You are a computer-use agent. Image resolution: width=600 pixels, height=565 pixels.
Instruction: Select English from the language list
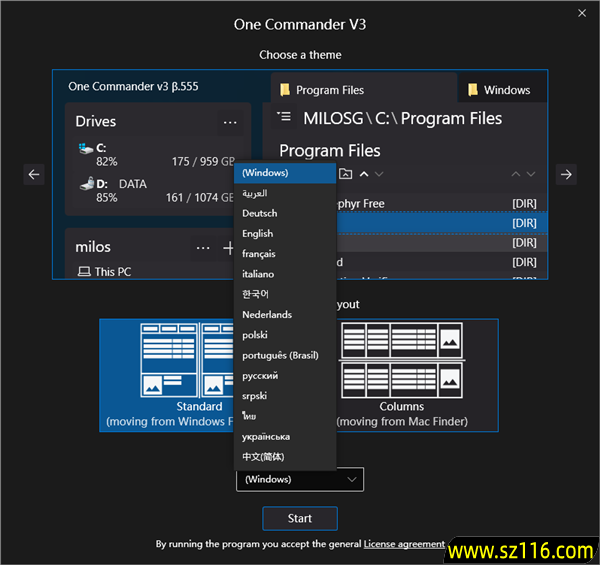(x=257, y=234)
